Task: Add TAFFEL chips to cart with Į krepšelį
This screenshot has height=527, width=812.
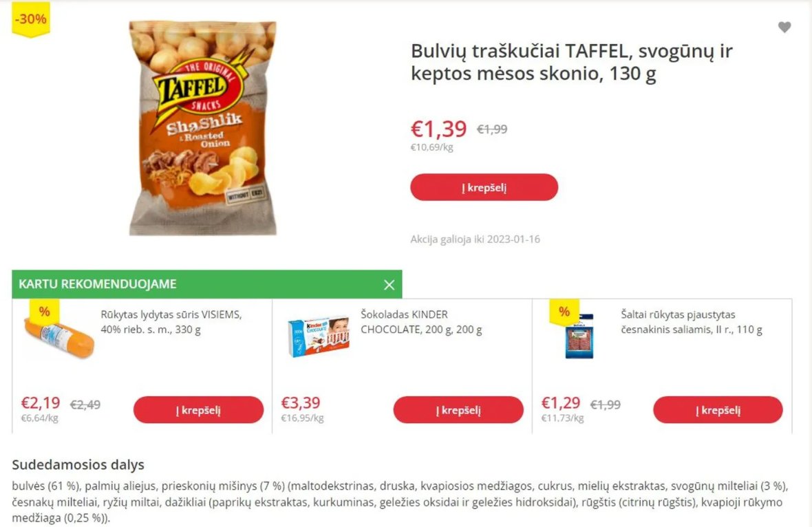Action: point(484,187)
